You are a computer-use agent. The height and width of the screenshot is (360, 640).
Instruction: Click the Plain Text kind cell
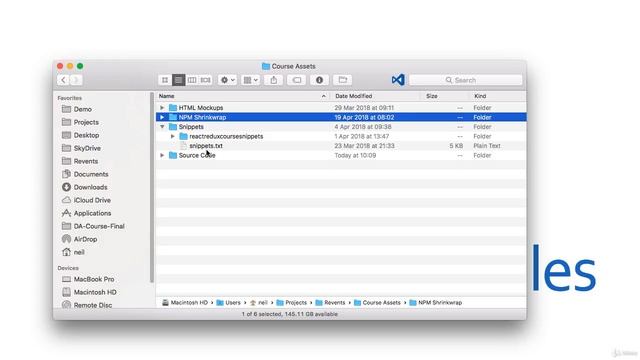(x=487, y=146)
